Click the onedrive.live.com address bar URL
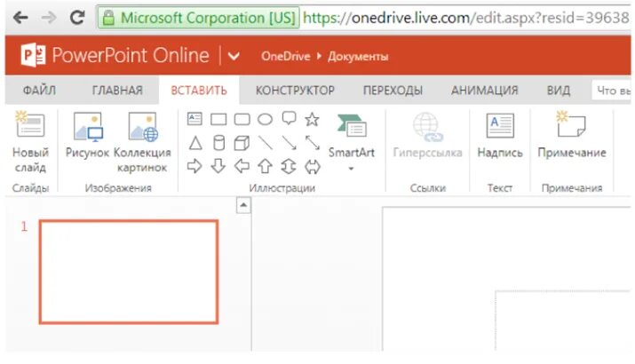Image resolution: width=635 pixels, height=364 pixels. click(x=465, y=18)
